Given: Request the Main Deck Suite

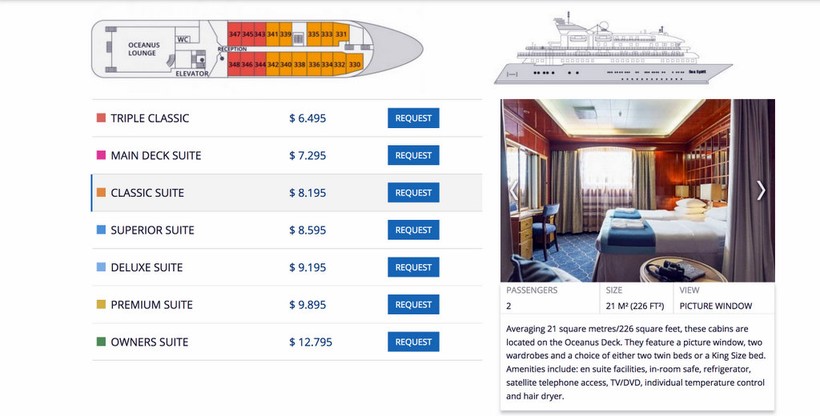Looking at the screenshot, I should click(x=413, y=155).
